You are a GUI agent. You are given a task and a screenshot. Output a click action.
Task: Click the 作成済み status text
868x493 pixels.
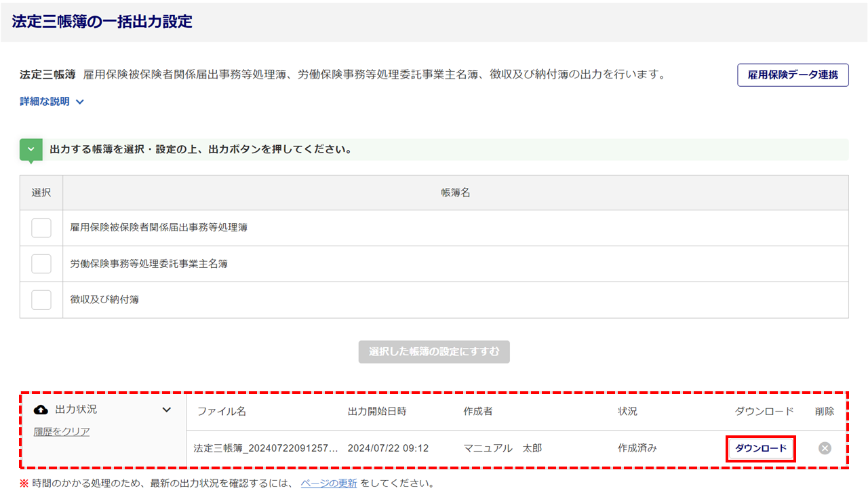point(637,448)
